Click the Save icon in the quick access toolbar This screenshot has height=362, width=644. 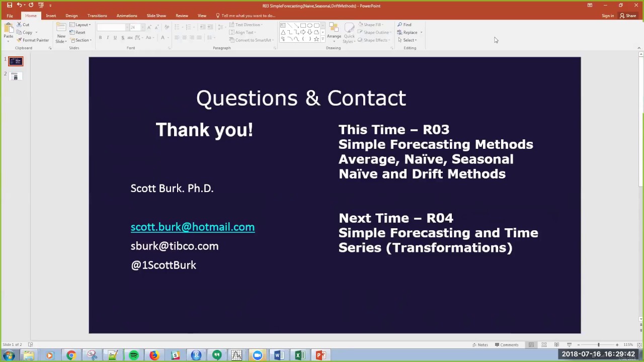(9, 5)
